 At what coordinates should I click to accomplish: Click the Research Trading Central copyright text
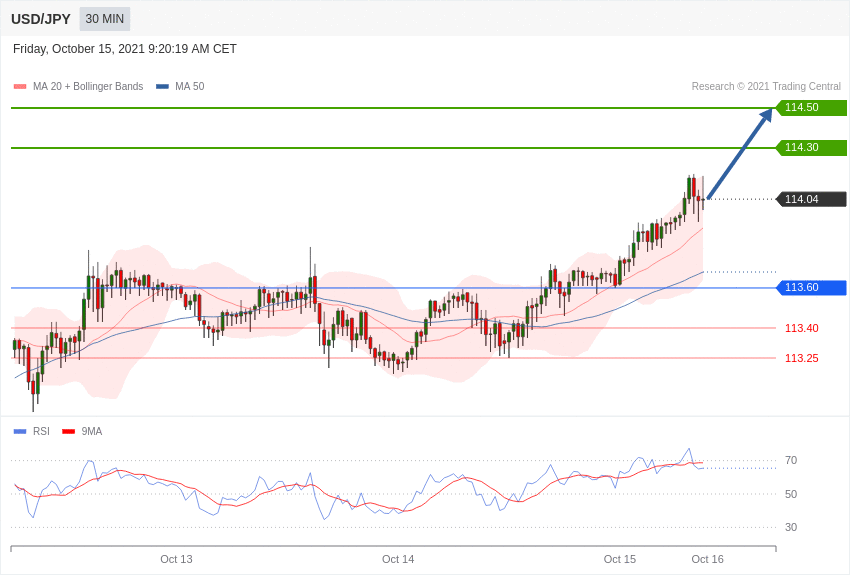point(766,87)
